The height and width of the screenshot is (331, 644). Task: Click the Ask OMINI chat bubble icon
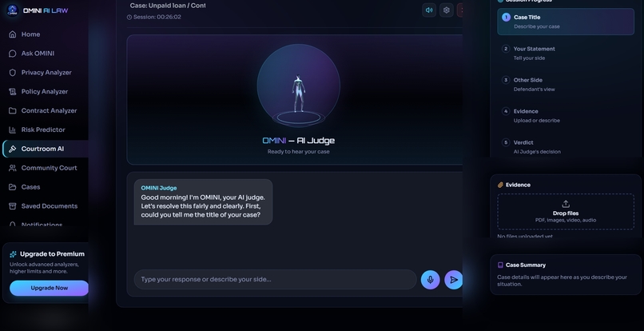13,54
